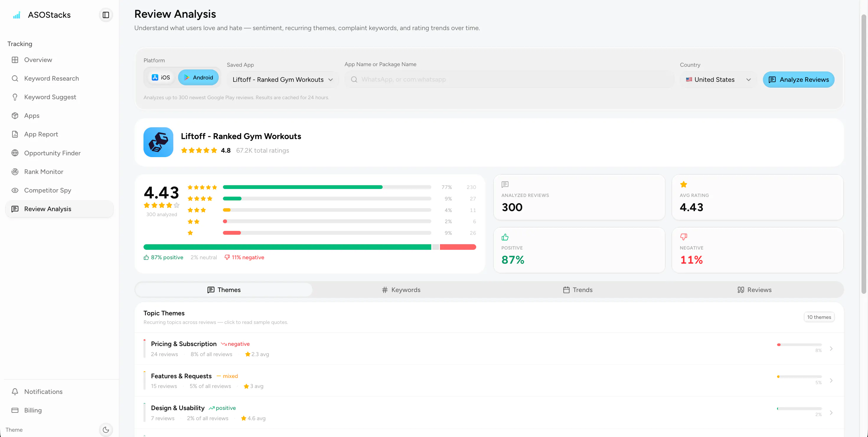
Task: Click the Analyze Reviews button
Action: (x=799, y=79)
